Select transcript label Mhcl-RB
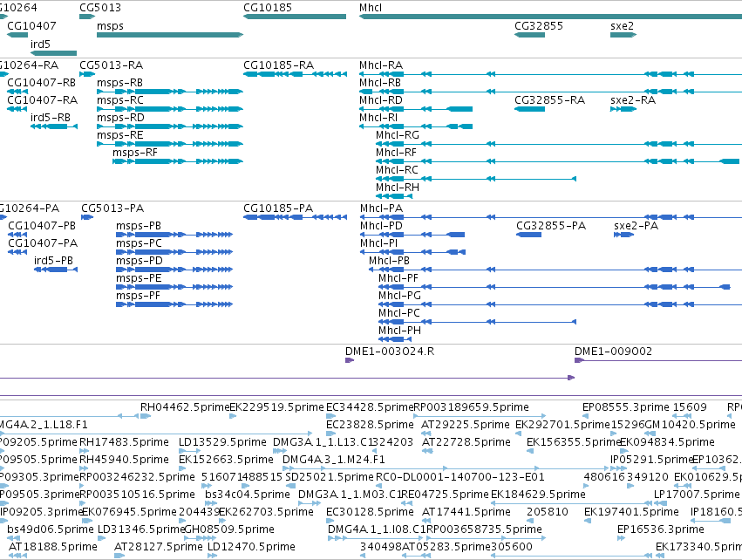 tap(380, 82)
